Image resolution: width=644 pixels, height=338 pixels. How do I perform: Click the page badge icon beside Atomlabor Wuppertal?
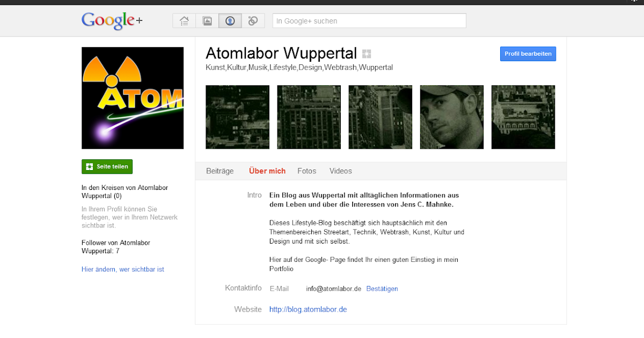click(367, 54)
